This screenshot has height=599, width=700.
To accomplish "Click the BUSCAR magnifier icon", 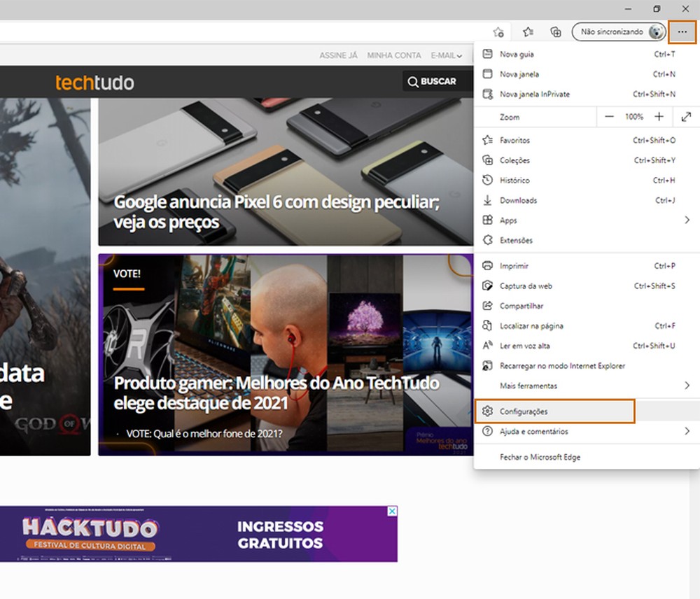I will (413, 81).
